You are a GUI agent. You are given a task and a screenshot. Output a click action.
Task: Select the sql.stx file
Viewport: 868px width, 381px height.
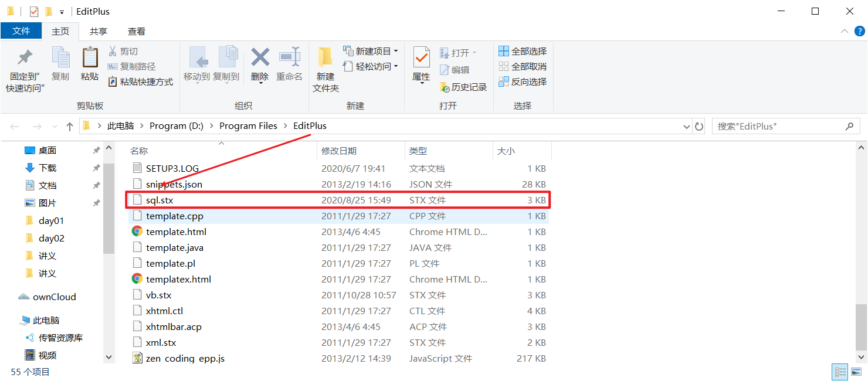pos(338,200)
